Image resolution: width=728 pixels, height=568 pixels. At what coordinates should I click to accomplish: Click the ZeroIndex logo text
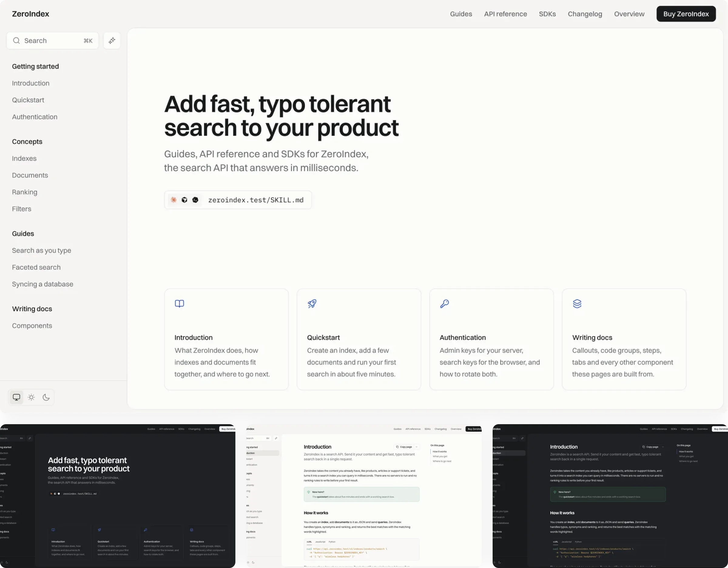click(31, 14)
